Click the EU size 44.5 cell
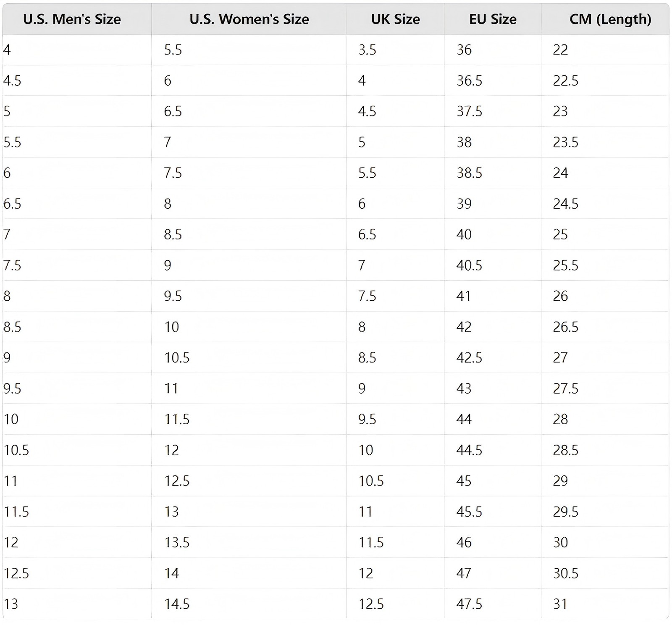 (492, 450)
